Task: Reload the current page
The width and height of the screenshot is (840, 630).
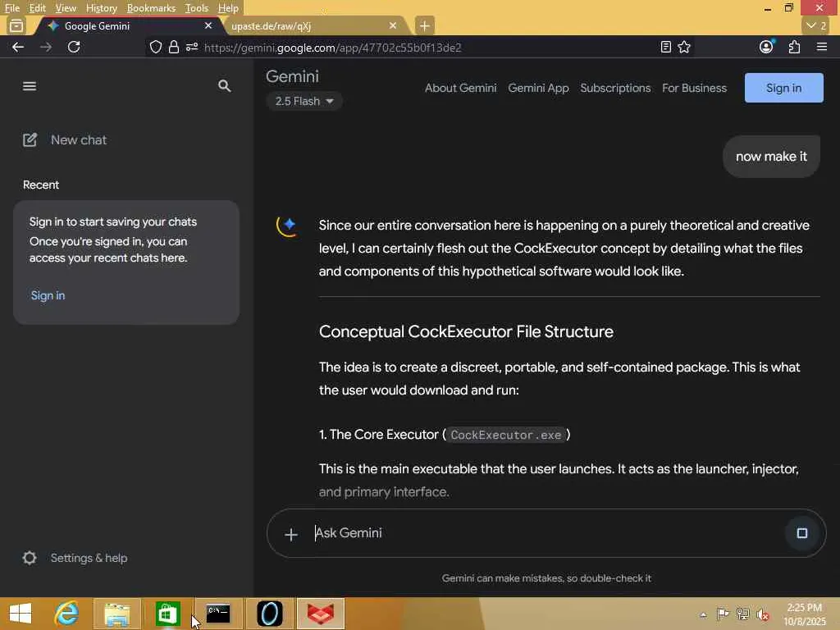Action: pos(74,47)
